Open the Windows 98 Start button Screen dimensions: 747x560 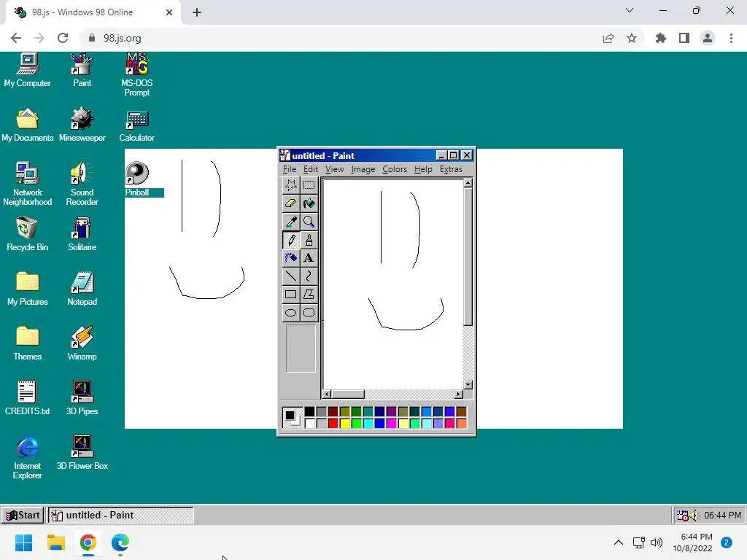click(23, 516)
